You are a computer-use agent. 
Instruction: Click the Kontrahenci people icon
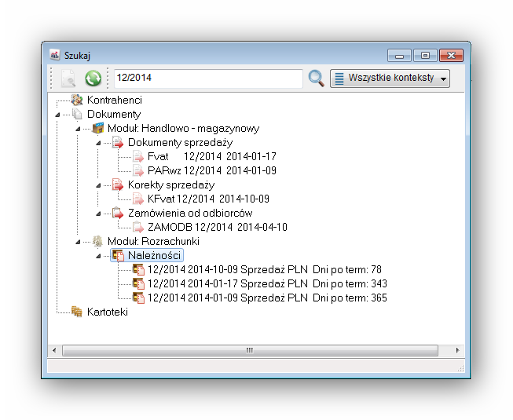tap(77, 100)
